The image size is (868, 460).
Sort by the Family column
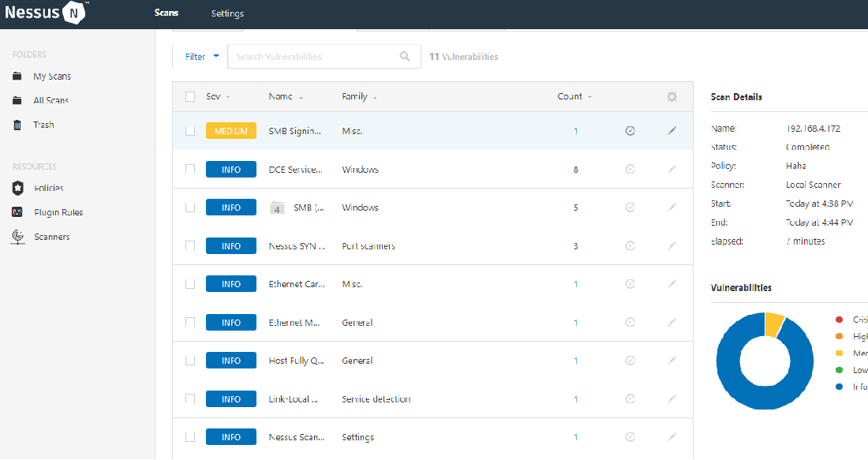[359, 97]
